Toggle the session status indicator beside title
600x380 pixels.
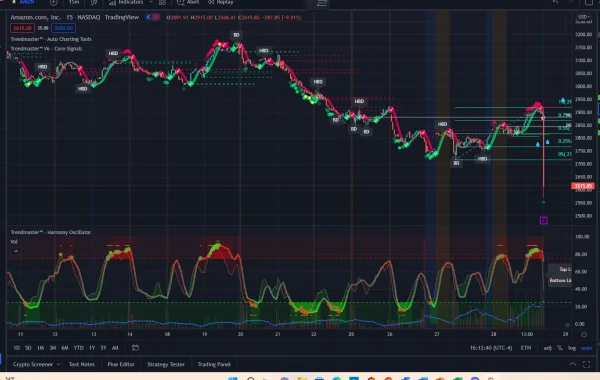tap(153, 17)
